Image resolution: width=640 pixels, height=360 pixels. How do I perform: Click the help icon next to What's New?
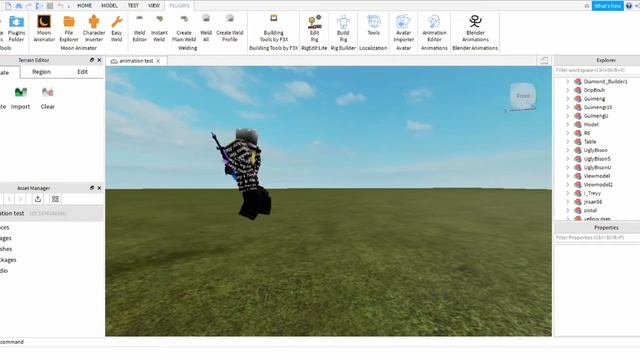point(629,6)
